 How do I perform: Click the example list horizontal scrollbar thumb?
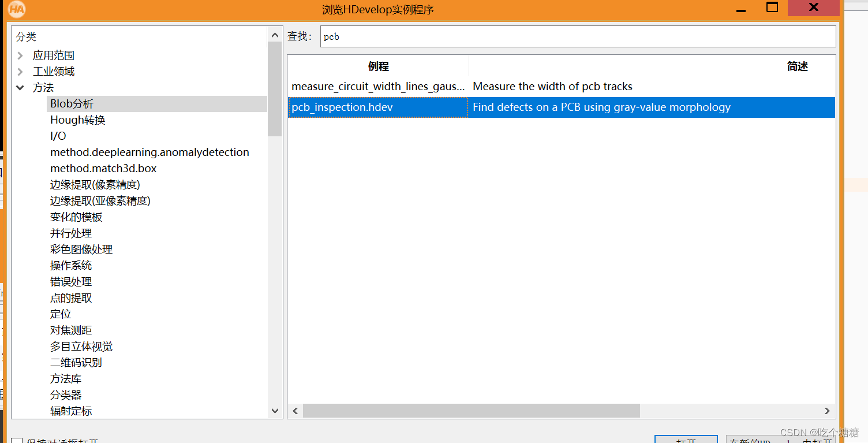point(471,411)
